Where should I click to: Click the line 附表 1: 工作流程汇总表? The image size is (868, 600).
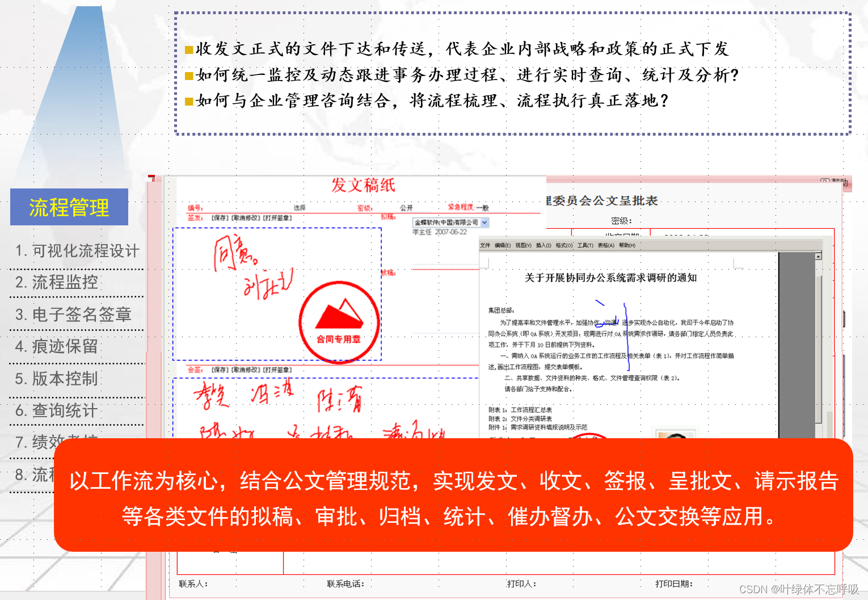pos(520,410)
